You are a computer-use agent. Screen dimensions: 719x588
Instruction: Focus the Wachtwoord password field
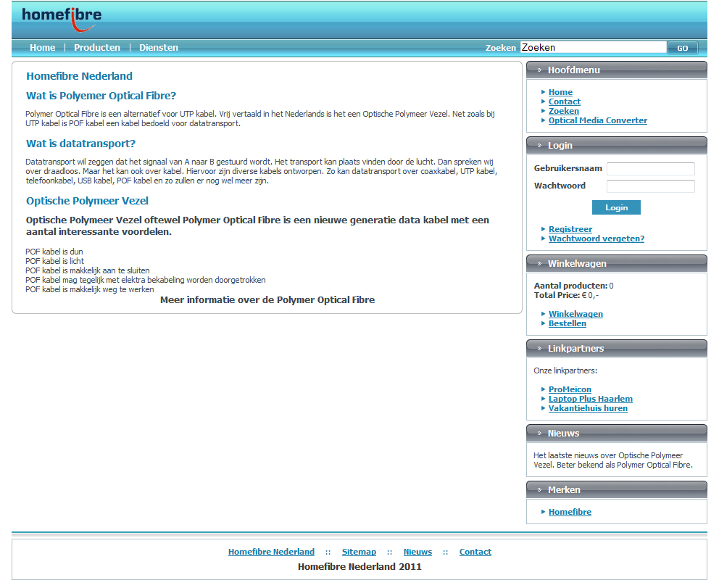(650, 186)
